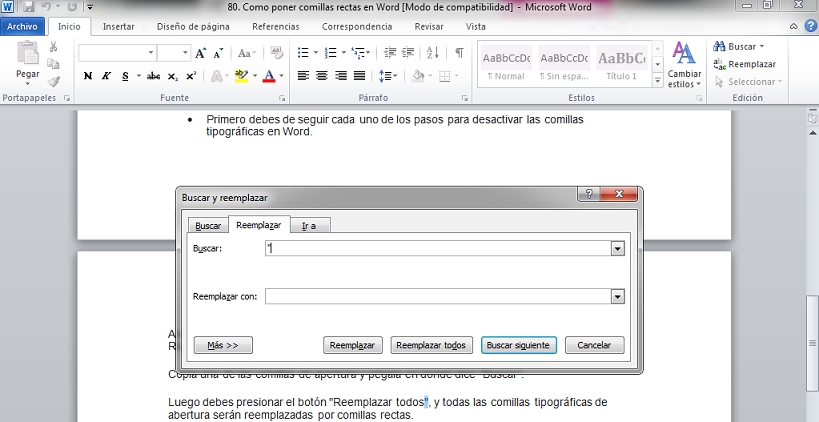This screenshot has width=819, height=422.
Task: Switch to the Buscar tab in dialog
Action: point(208,226)
